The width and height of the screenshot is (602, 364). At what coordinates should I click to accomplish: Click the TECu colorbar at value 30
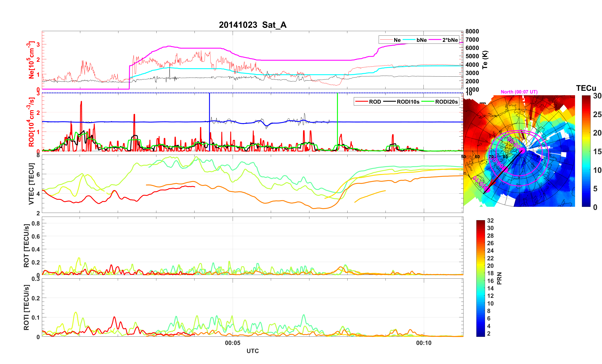click(x=586, y=96)
